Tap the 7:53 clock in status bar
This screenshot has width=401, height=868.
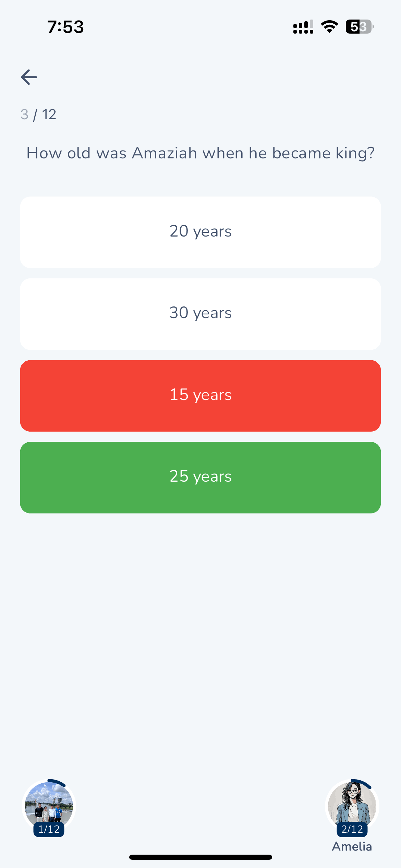pyautogui.click(x=65, y=27)
